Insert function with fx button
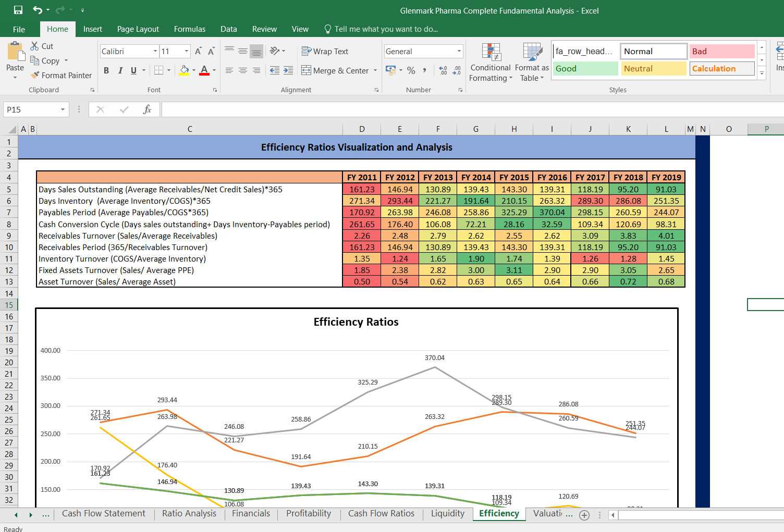Viewport: 784px width, 532px height. tap(148, 109)
